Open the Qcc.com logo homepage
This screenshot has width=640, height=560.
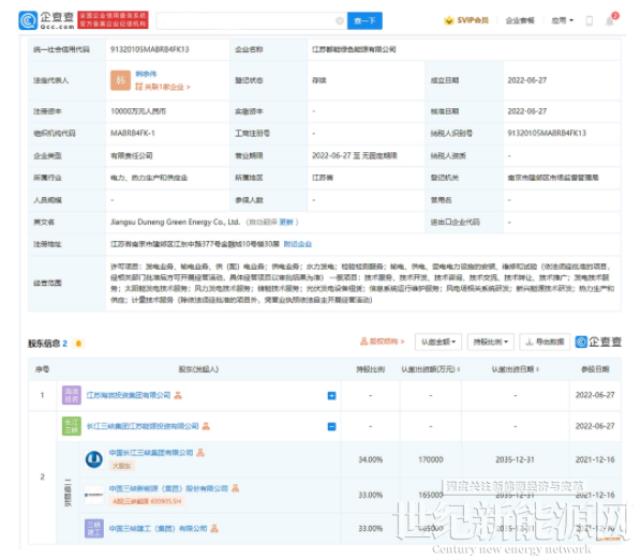[46, 20]
